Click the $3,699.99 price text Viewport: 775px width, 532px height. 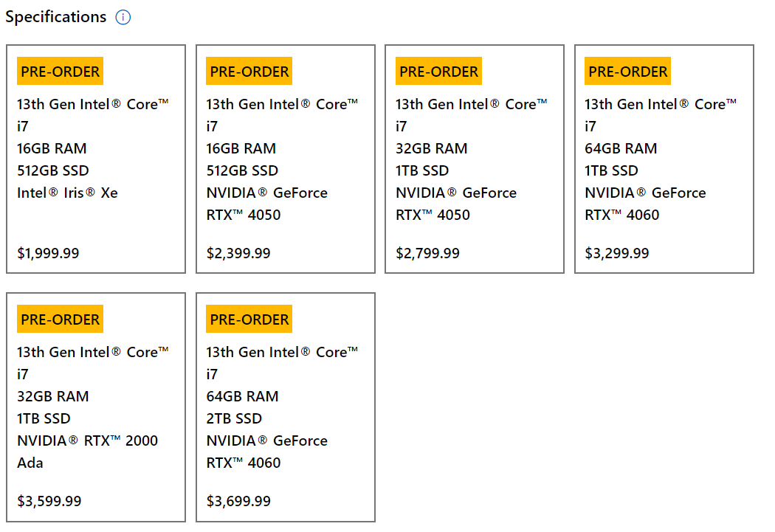(238, 501)
